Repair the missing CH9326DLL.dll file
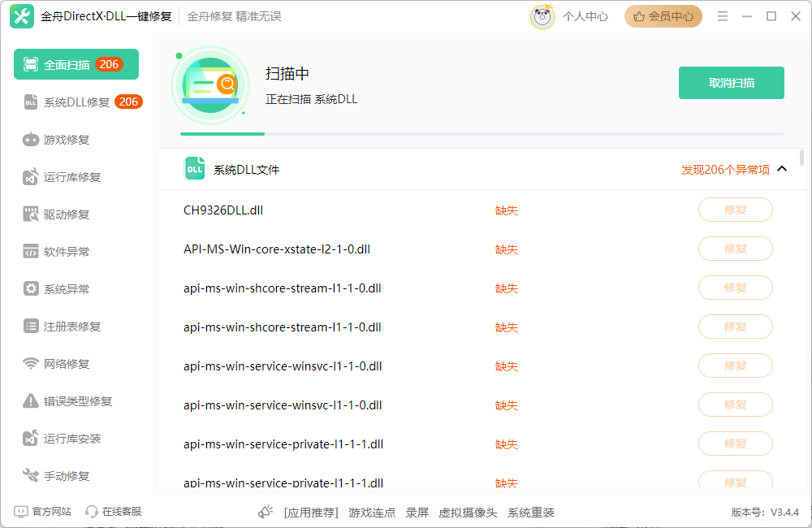The width and height of the screenshot is (812, 528). pyautogui.click(x=735, y=210)
